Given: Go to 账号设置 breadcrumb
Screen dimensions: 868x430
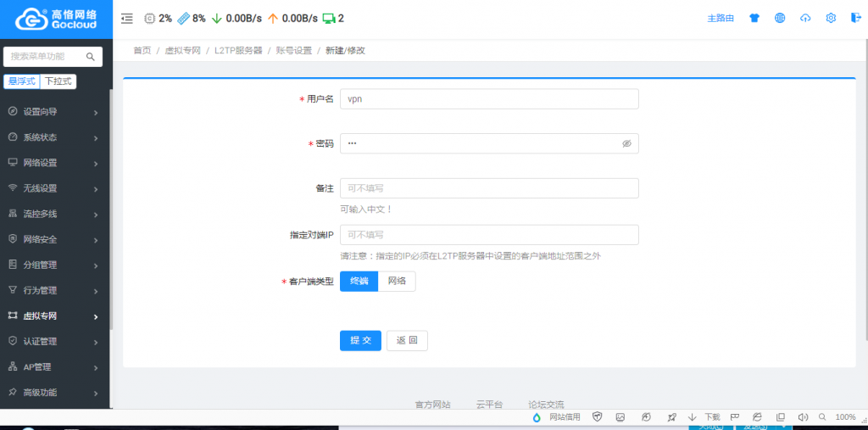Looking at the screenshot, I should 294,50.
